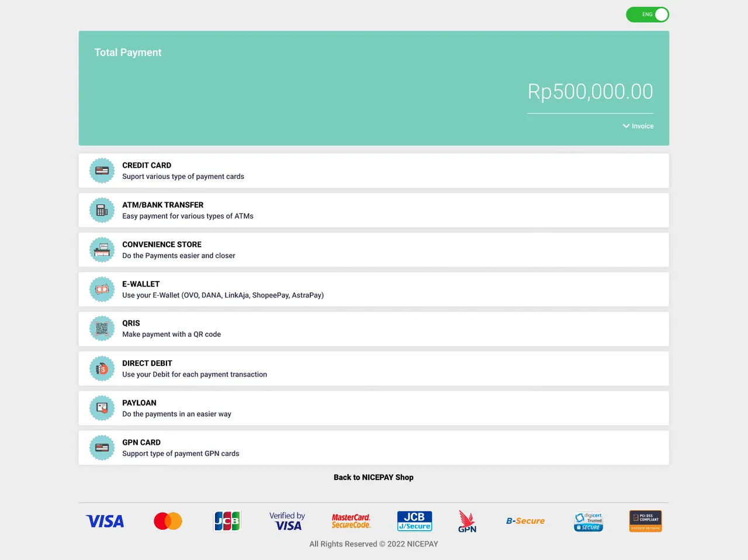Select the GPN Card icon

click(x=102, y=447)
